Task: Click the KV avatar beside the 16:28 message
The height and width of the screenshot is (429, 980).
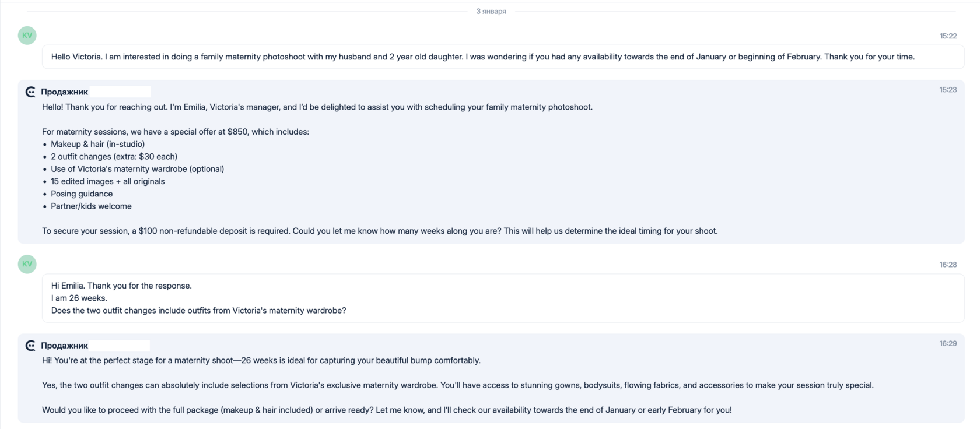Action: click(27, 264)
